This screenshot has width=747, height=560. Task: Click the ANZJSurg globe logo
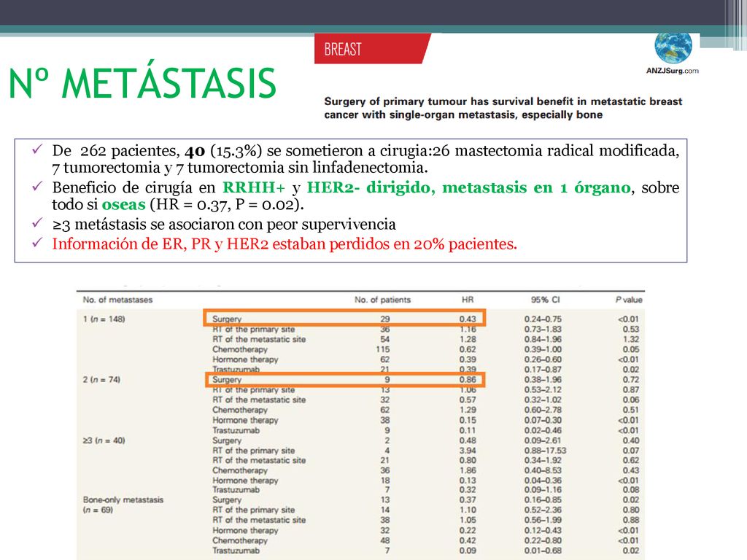pos(673,49)
